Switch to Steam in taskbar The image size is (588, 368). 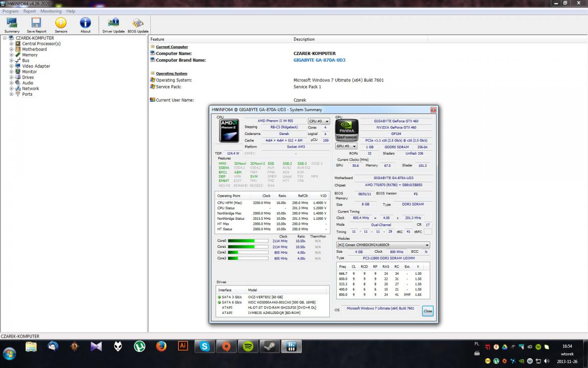(269, 346)
